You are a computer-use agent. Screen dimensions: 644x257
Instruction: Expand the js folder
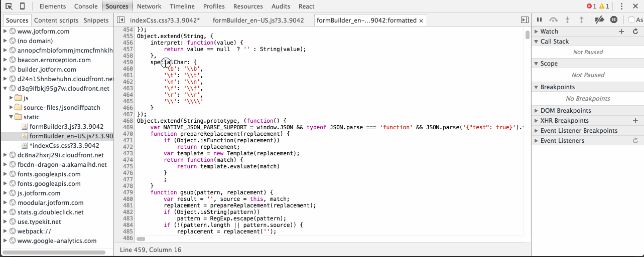[12, 98]
